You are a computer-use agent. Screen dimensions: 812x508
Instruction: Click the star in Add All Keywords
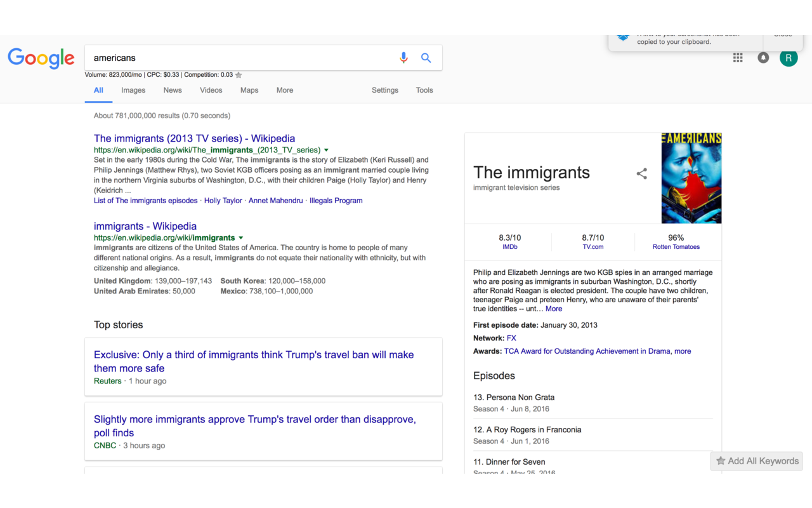click(x=721, y=461)
